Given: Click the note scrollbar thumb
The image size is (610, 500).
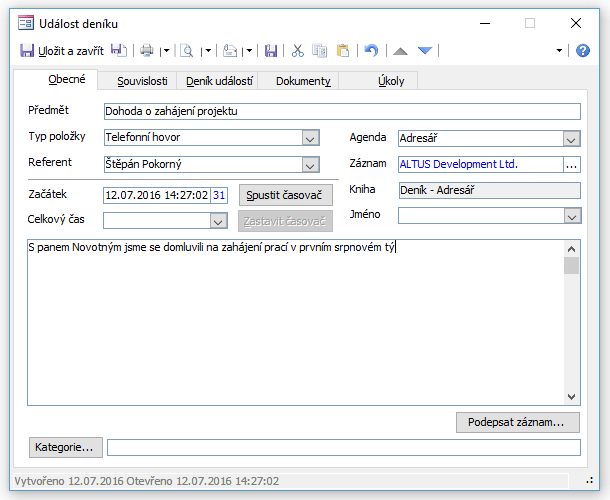Looking at the screenshot, I should [571, 265].
